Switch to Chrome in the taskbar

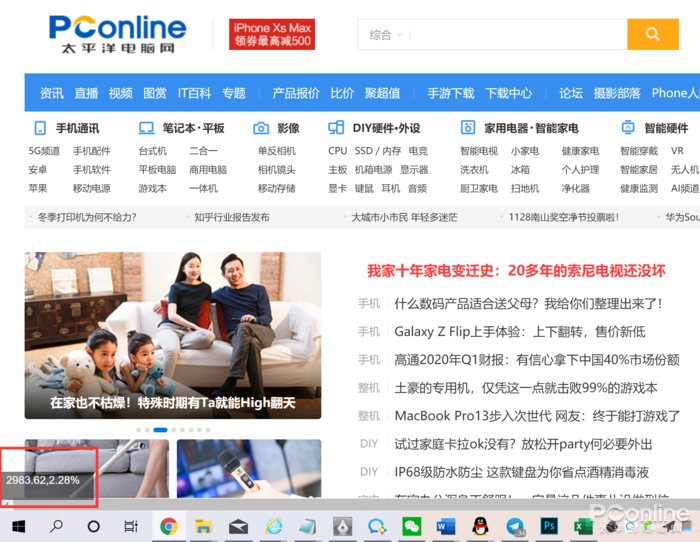169,526
